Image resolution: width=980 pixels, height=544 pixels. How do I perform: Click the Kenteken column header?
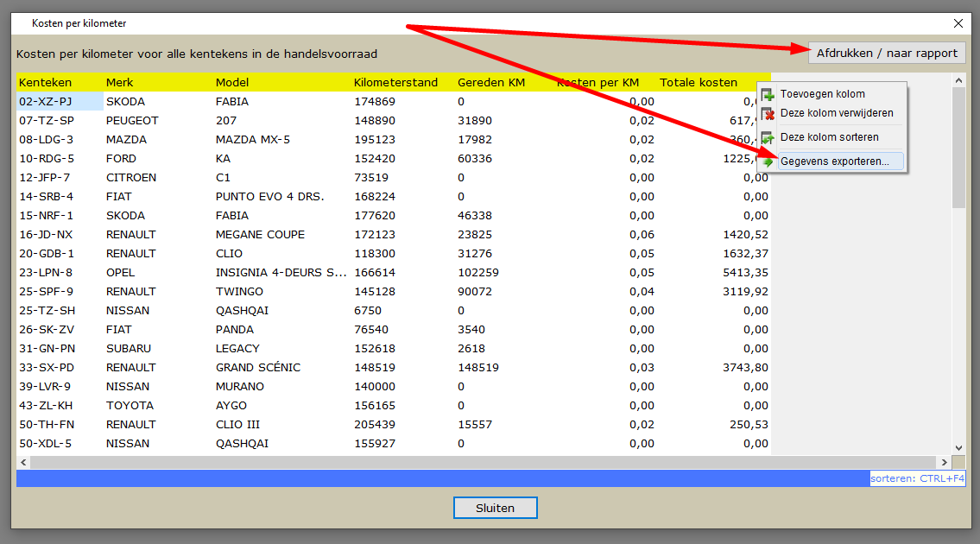(45, 83)
